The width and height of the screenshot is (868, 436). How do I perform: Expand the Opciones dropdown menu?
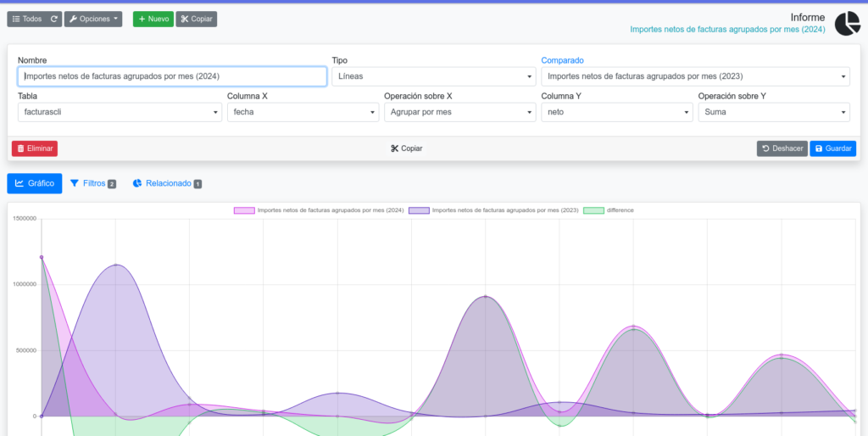[x=93, y=19]
